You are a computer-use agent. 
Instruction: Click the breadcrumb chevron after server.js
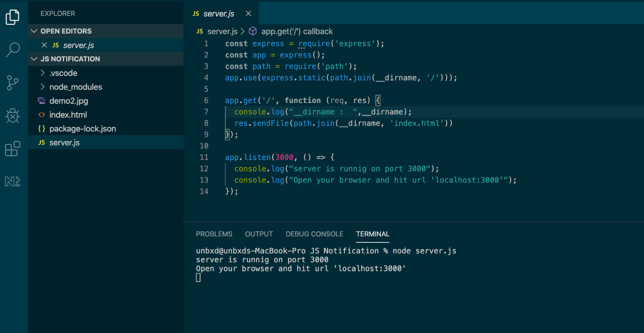(x=242, y=31)
